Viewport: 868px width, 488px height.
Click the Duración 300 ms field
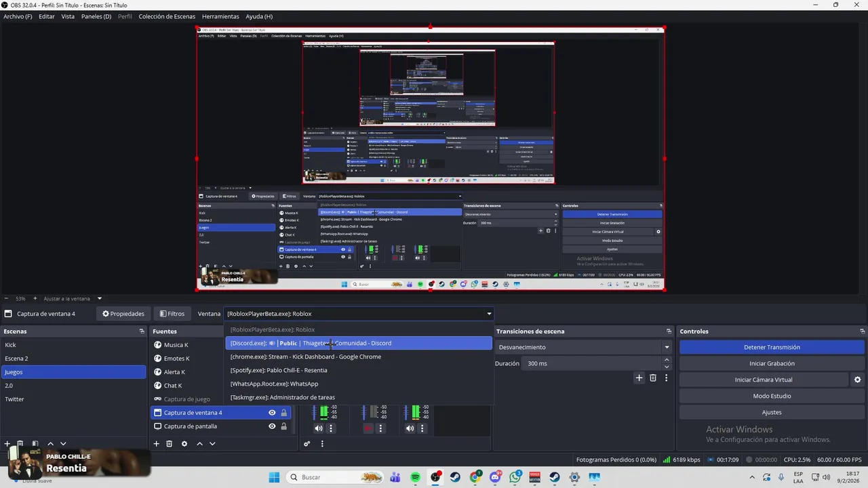(592, 363)
